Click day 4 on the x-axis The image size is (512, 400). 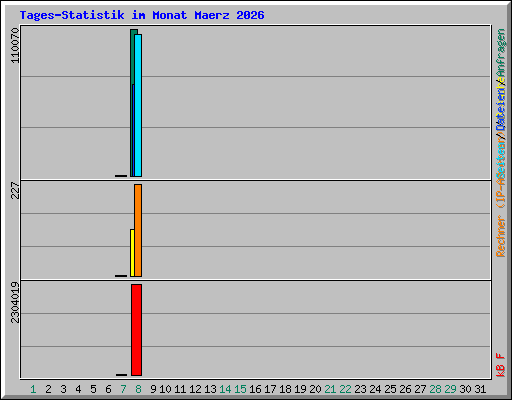(78, 389)
